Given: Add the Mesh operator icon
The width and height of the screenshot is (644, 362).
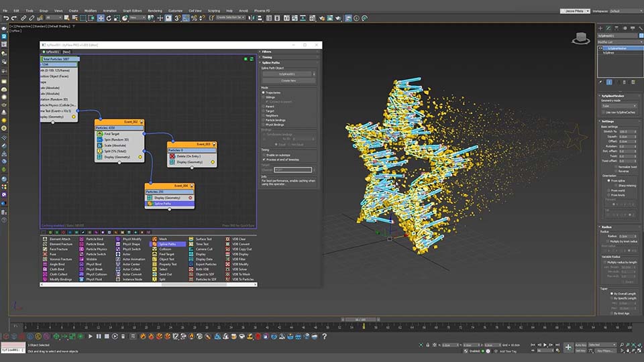Looking at the screenshot, I should [x=154, y=239].
